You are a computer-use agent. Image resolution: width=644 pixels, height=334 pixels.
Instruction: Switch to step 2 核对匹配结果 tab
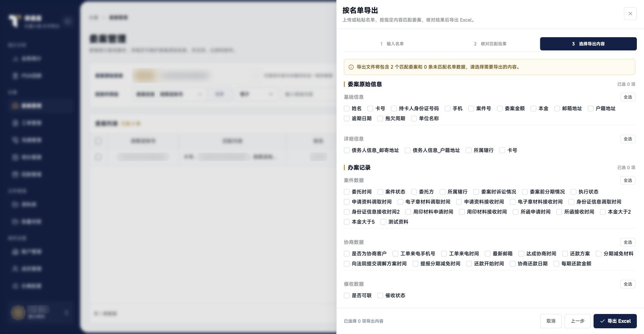click(x=490, y=44)
